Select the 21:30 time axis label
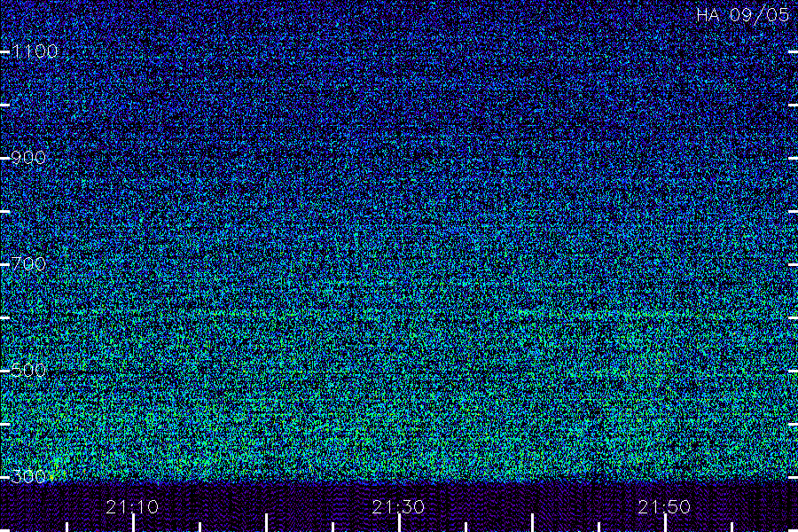 pos(398,507)
